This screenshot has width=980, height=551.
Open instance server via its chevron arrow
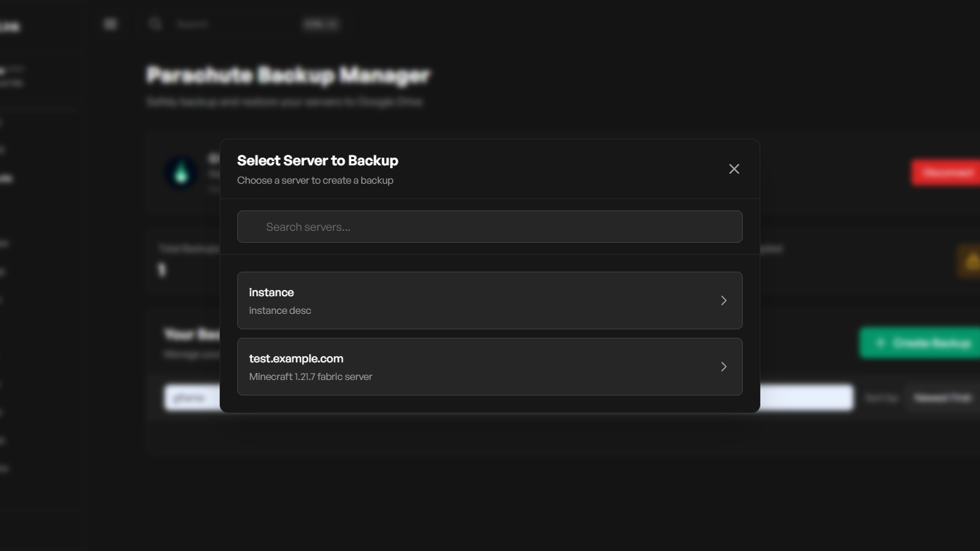(723, 300)
